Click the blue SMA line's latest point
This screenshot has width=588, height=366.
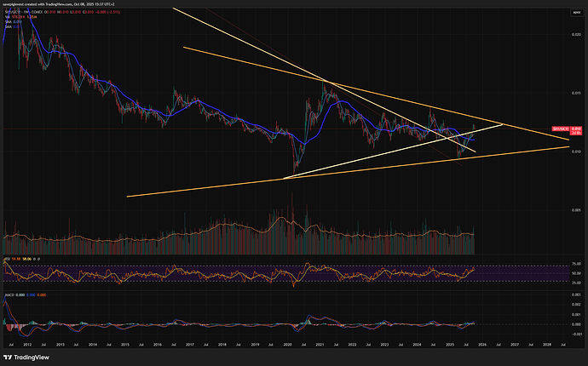pos(474,138)
